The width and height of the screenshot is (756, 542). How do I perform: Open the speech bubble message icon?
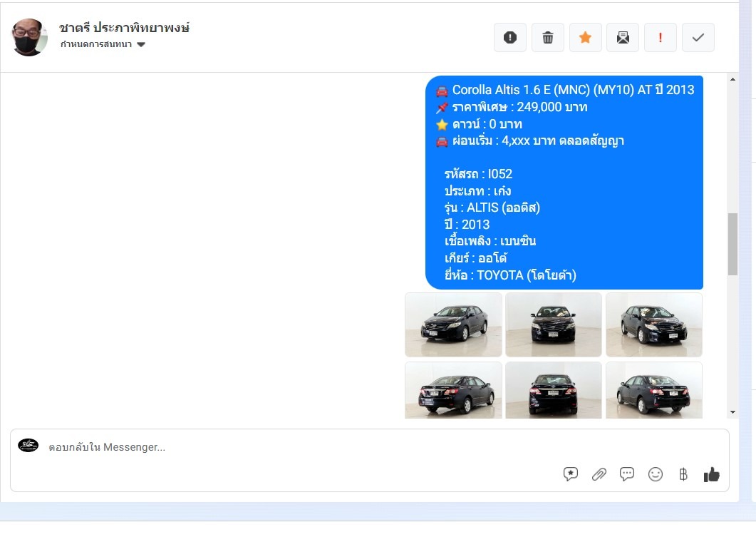point(627,474)
